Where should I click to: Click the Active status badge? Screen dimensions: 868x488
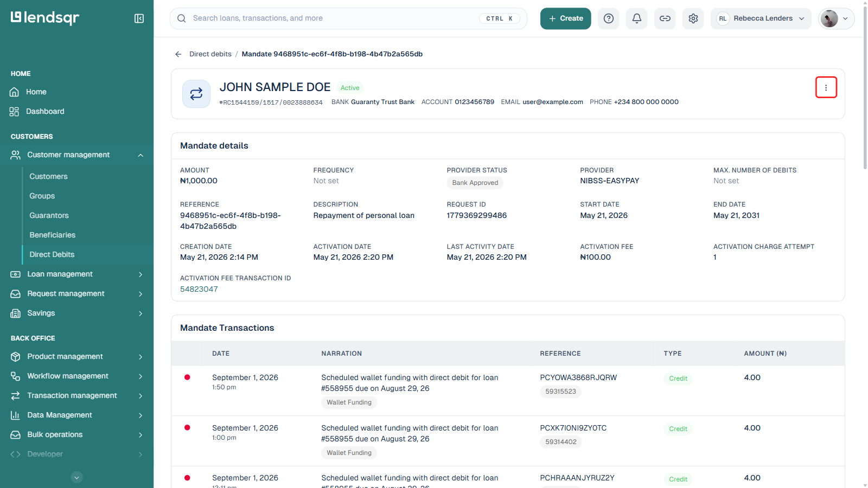(350, 88)
